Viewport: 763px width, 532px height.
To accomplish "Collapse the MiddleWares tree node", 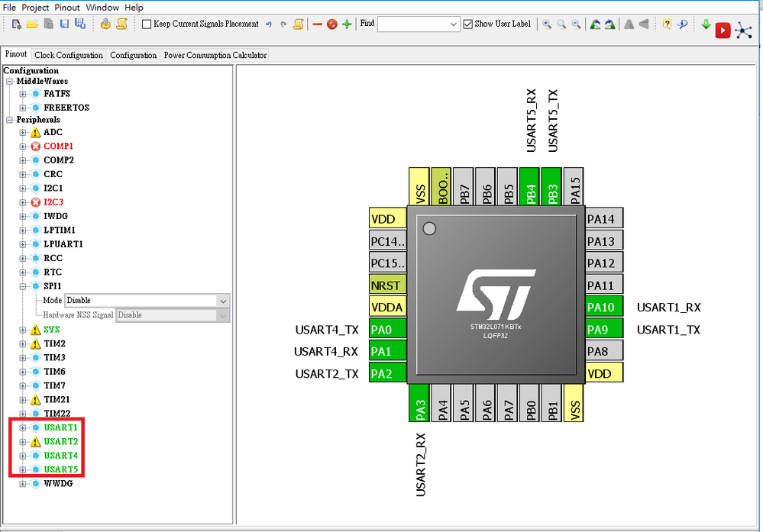I will point(9,81).
